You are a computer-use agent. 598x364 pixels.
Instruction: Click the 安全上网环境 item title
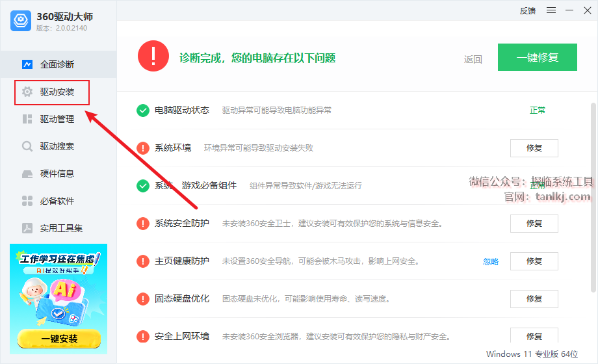(x=182, y=336)
